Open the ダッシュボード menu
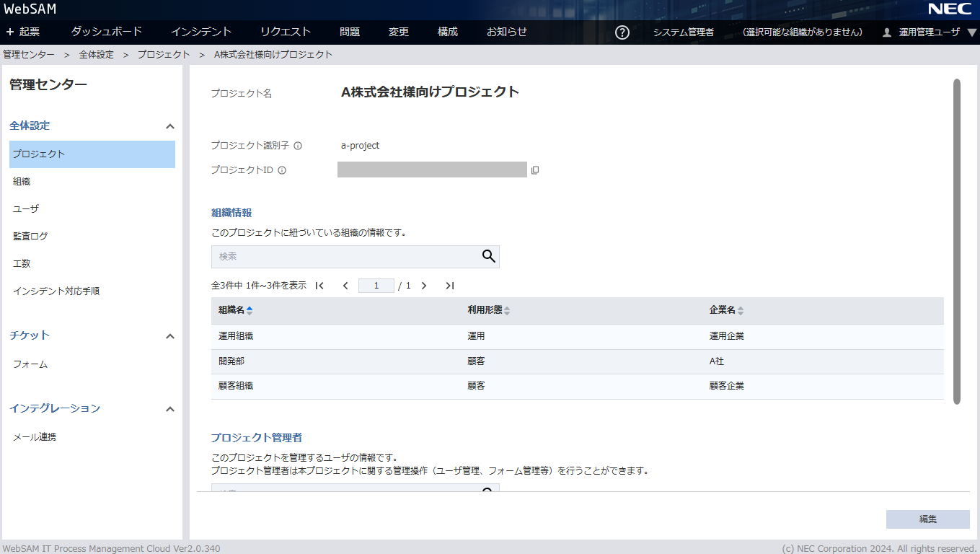The width and height of the screenshot is (980, 554). (x=107, y=32)
